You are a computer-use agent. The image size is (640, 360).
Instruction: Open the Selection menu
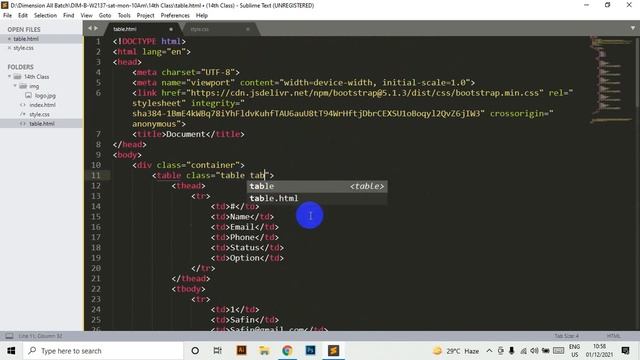tap(45, 16)
